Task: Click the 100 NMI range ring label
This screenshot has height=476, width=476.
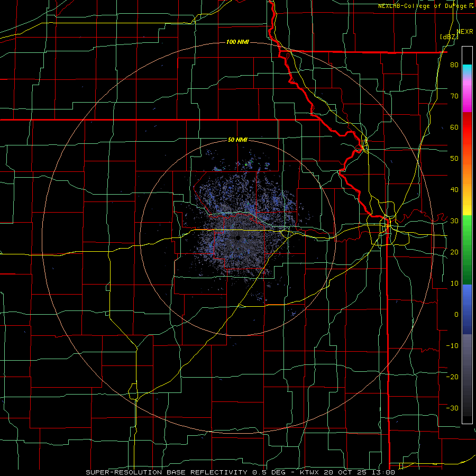Action: (237, 42)
